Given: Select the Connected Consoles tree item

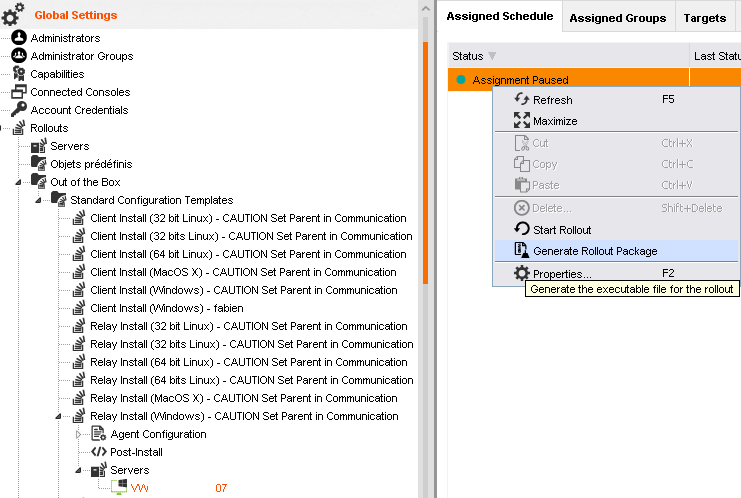Looking at the screenshot, I should [x=80, y=92].
